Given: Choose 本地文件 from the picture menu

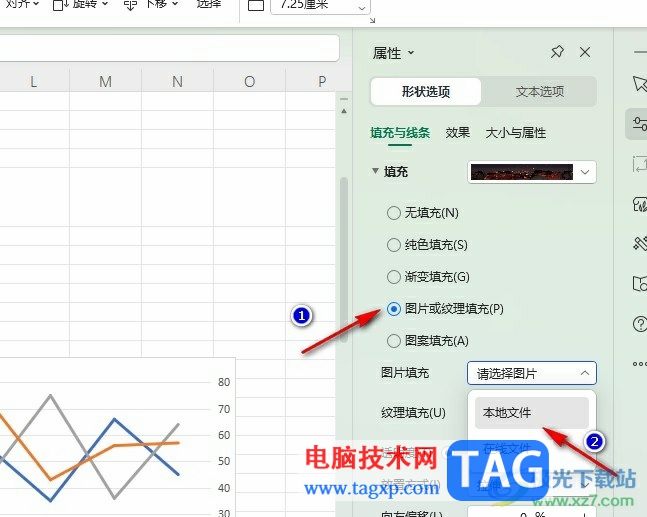Looking at the screenshot, I should [x=532, y=413].
